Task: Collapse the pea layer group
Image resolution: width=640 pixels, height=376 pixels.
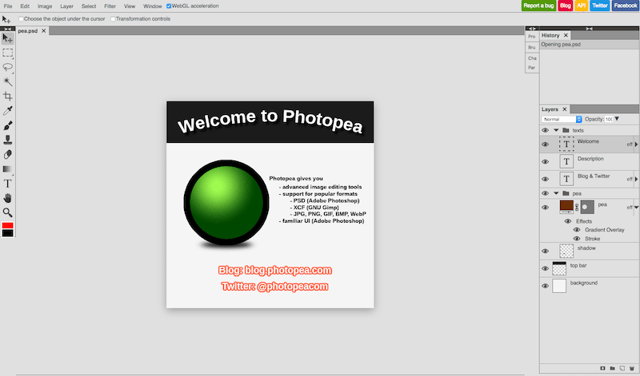Action: (x=556, y=193)
